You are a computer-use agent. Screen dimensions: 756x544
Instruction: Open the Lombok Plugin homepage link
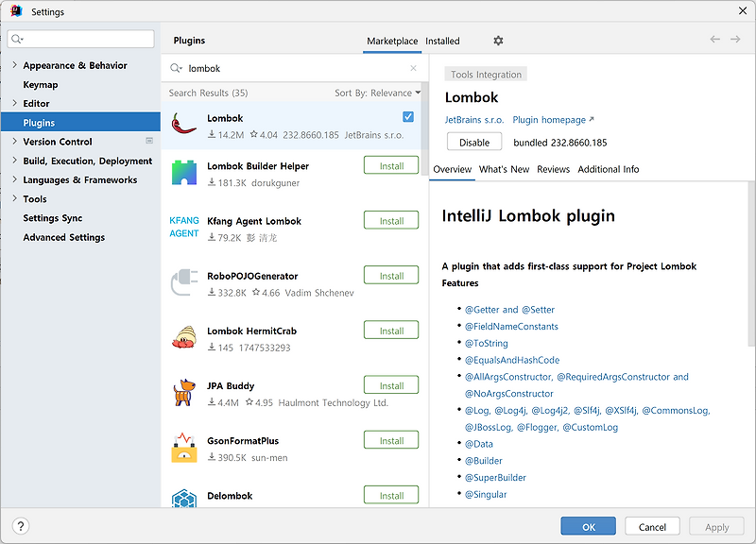[x=548, y=120]
